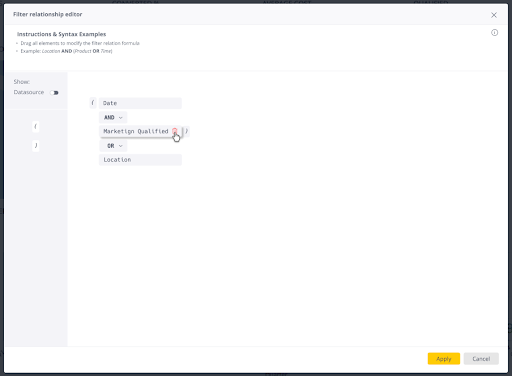Click the 'Show:' label in sidebar
512x376 pixels.
22,82
